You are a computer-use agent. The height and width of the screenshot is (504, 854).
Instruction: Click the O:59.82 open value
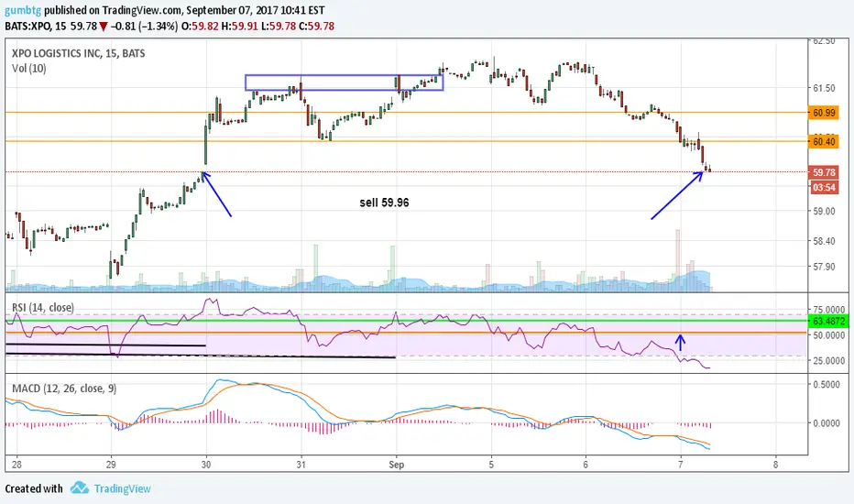200,27
